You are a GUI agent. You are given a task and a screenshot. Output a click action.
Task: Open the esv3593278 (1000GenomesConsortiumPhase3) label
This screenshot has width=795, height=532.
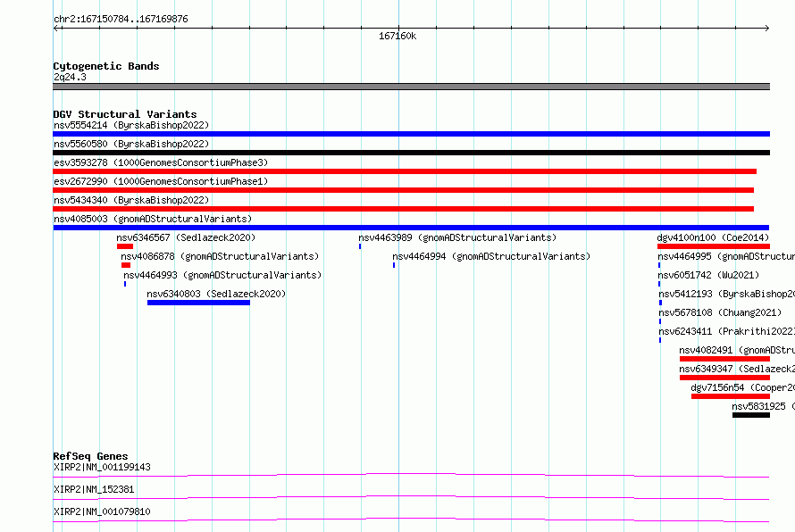(161, 162)
